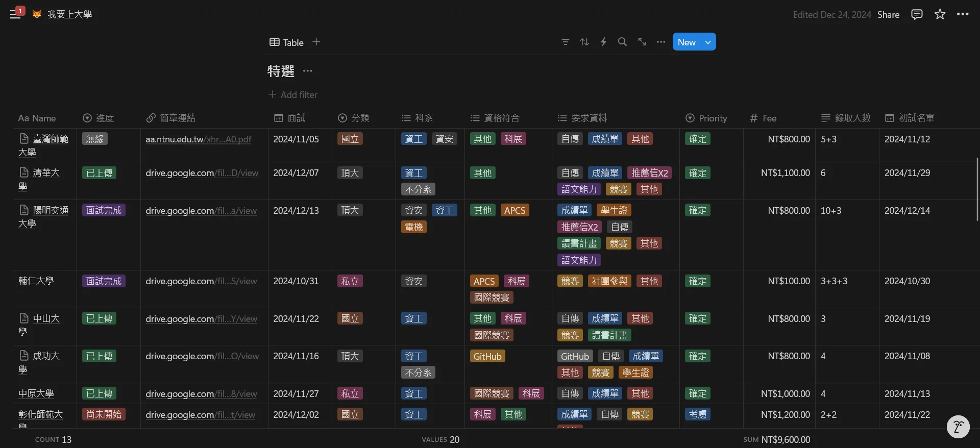Open the page options three-dot menu
Viewport: 980px width, 448px height.
coord(963,14)
